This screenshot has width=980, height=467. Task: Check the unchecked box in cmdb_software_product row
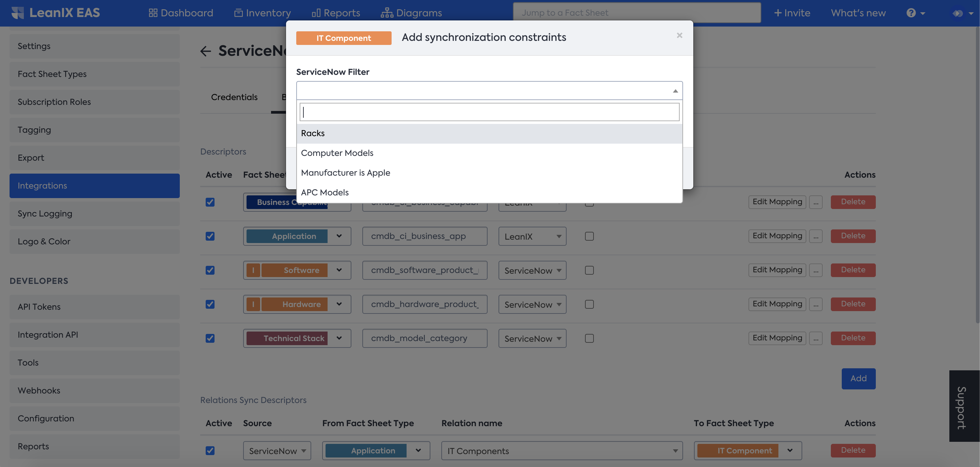click(589, 270)
